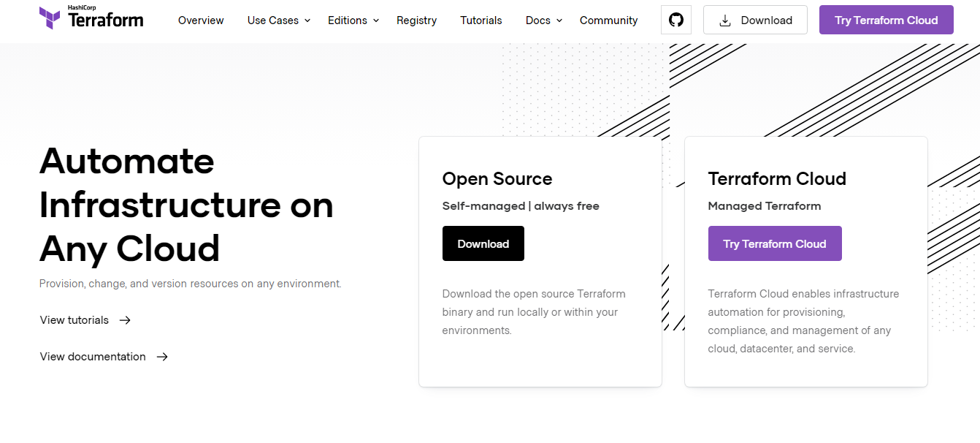Open the GitHub icon link
This screenshot has width=980, height=443.
point(676,20)
